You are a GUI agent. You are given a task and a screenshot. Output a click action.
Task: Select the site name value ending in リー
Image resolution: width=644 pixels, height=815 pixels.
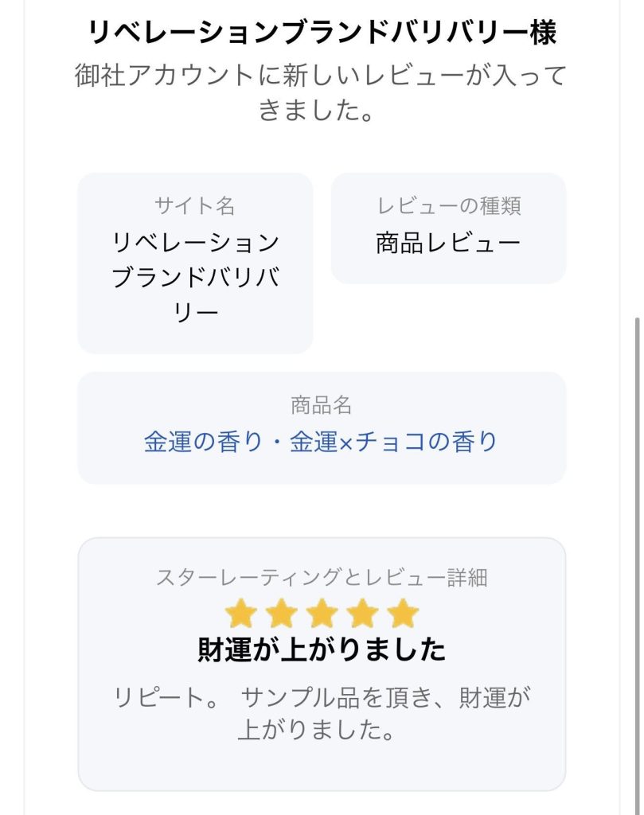195,313
